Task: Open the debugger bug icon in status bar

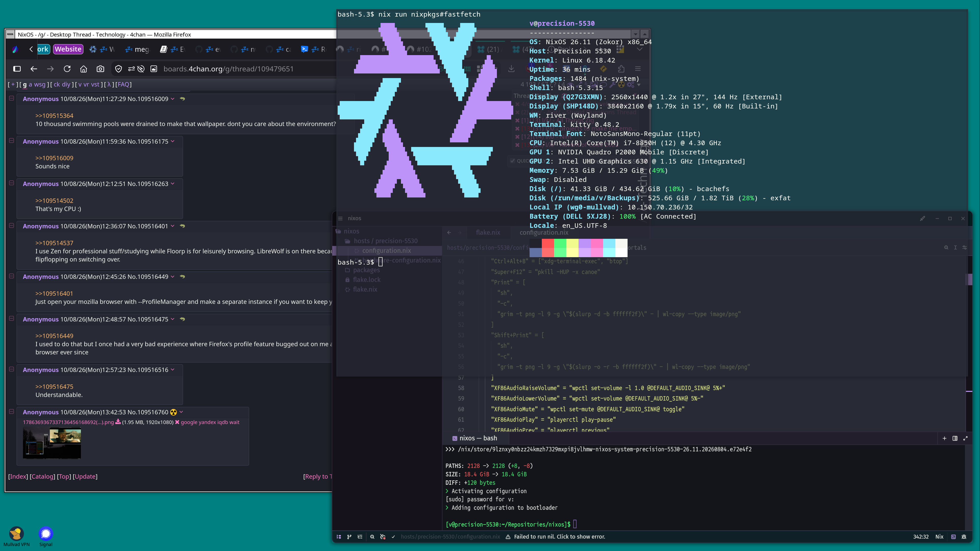Action: (x=964, y=536)
